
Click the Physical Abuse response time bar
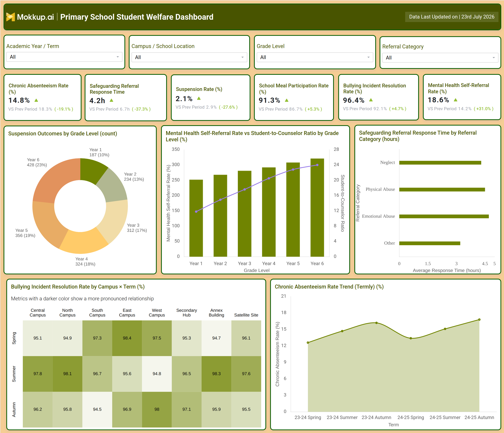coord(442,189)
